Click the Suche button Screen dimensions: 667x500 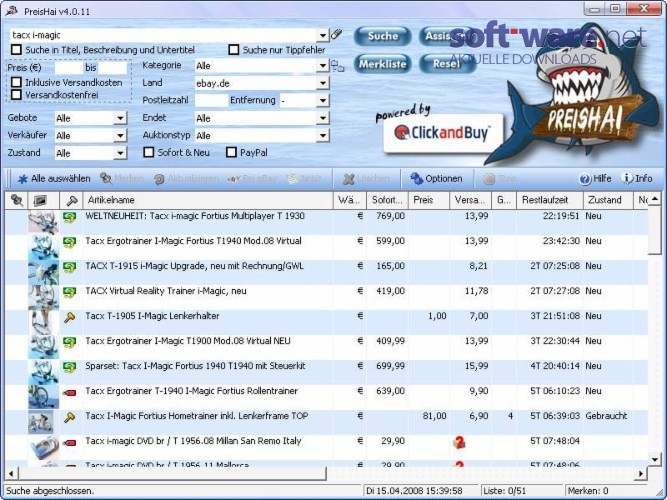point(383,36)
